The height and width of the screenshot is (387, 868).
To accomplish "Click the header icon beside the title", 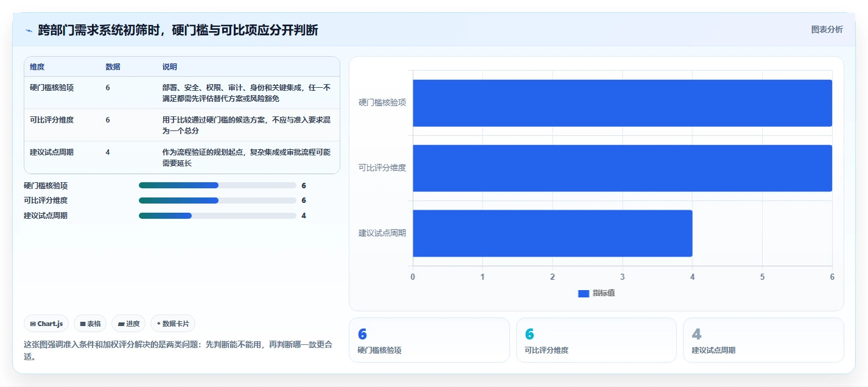I will point(29,30).
